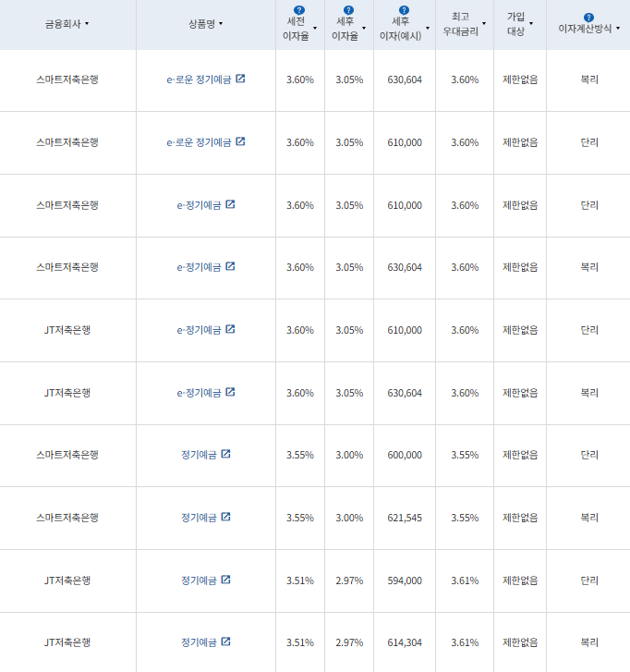Select the 594,000 after-tax interest cell

(405, 580)
